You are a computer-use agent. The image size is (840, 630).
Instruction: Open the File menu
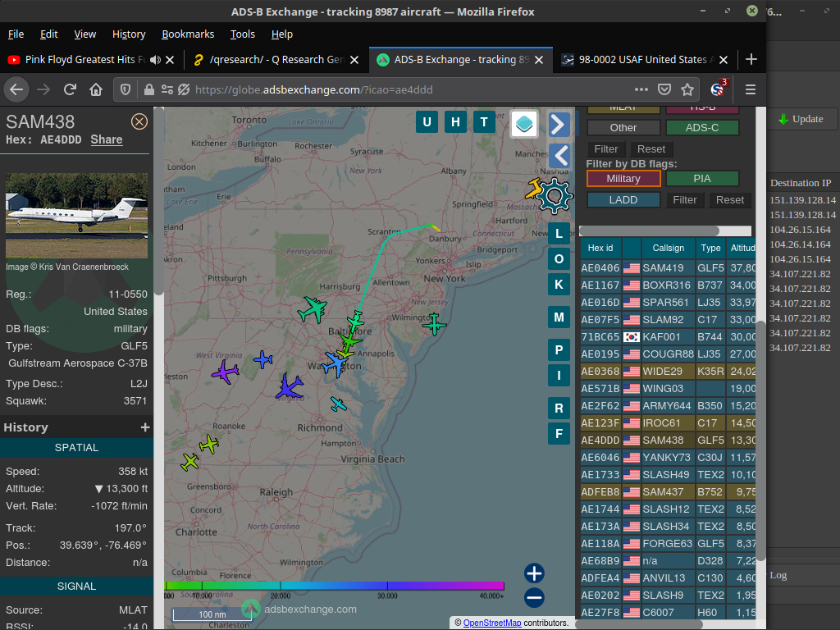pos(16,34)
